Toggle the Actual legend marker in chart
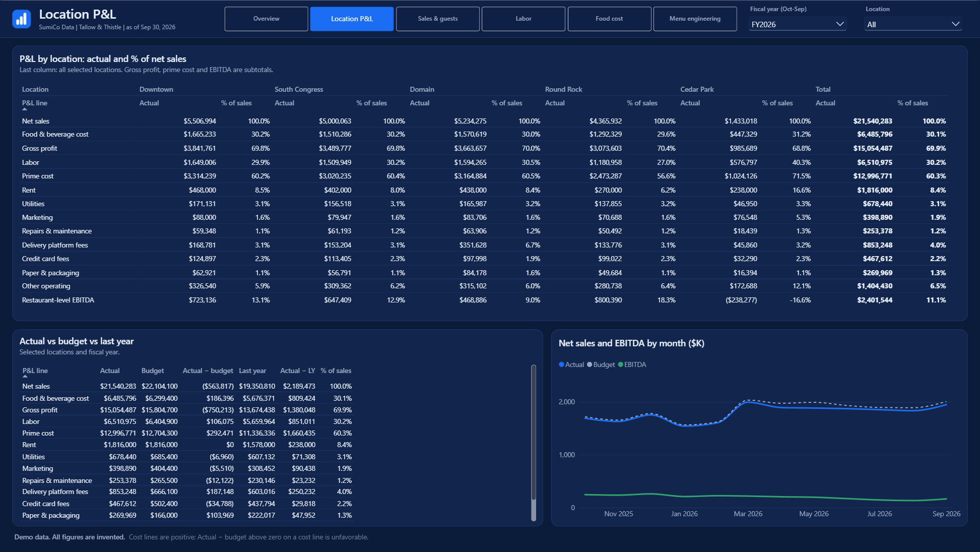980x552 pixels. coord(561,364)
